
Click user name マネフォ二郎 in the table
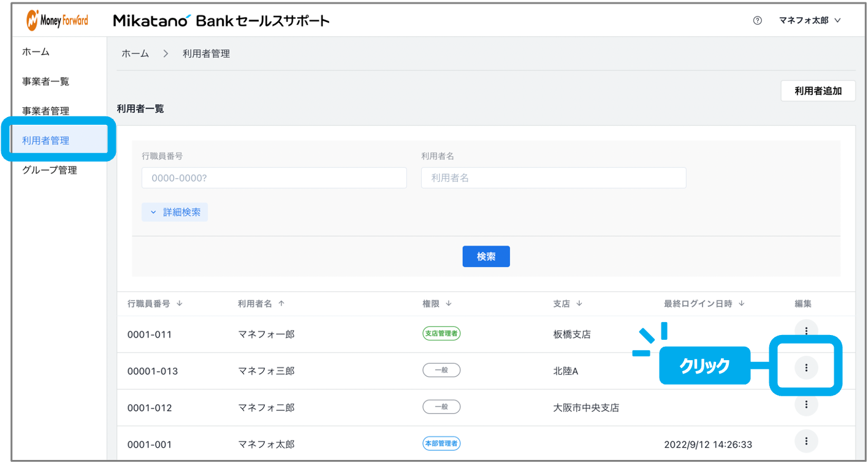pyautogui.click(x=266, y=408)
